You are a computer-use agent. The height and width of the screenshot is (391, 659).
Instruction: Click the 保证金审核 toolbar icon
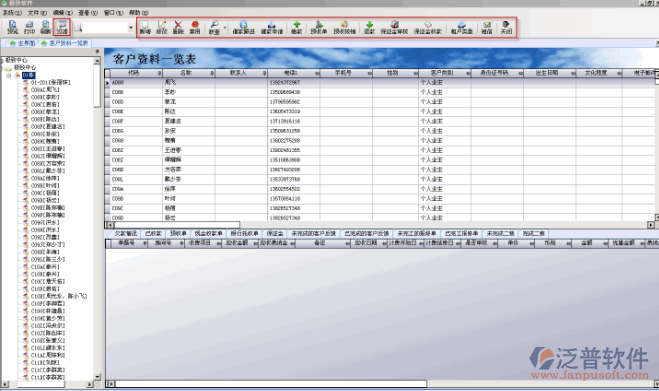(x=394, y=27)
